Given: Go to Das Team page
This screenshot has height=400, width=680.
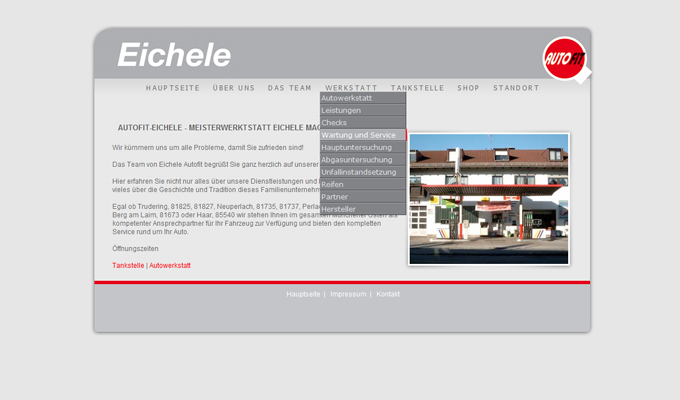Looking at the screenshot, I should click(x=290, y=88).
